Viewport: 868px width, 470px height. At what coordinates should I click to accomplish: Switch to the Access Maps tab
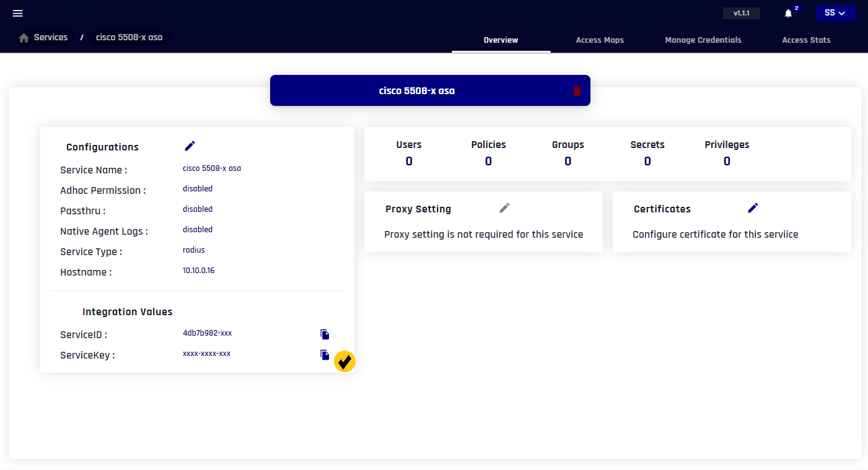[599, 40]
